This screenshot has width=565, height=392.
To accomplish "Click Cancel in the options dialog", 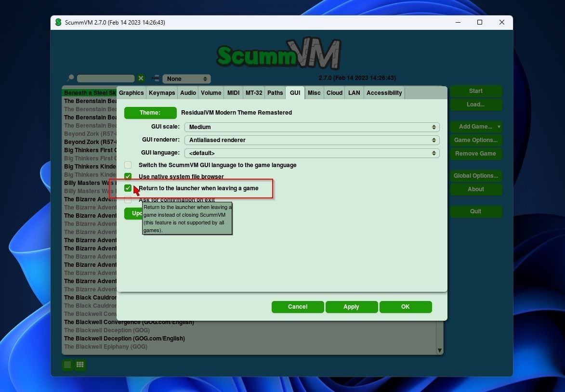I will tap(298, 307).
